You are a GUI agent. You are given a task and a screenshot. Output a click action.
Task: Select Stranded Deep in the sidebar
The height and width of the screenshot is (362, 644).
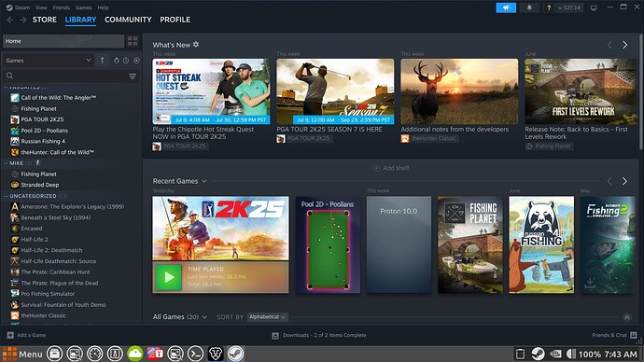click(x=40, y=185)
